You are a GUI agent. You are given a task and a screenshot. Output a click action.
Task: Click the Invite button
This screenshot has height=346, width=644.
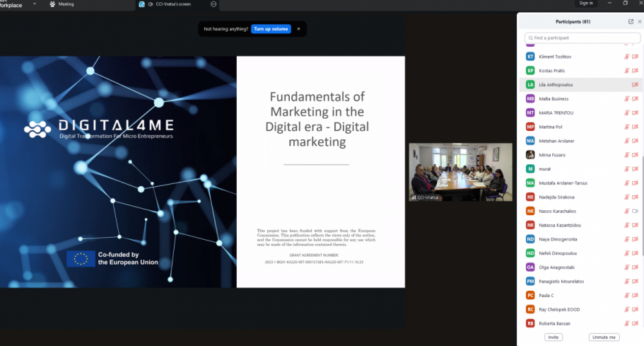[x=554, y=337]
